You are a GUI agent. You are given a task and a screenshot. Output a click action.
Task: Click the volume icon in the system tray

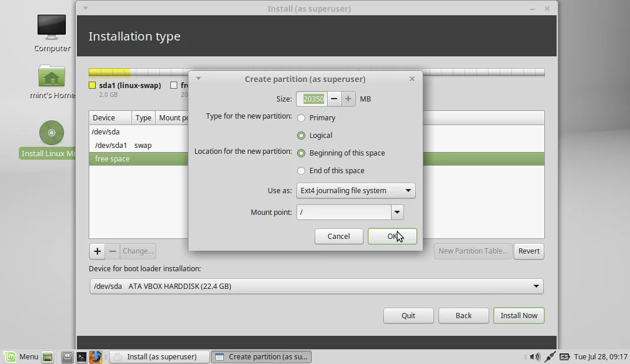(x=535, y=356)
